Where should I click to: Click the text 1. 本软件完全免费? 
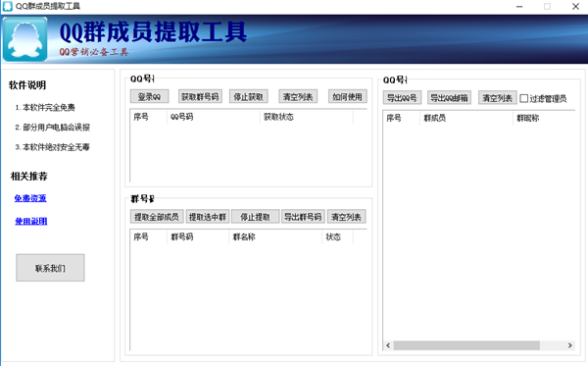coord(45,107)
